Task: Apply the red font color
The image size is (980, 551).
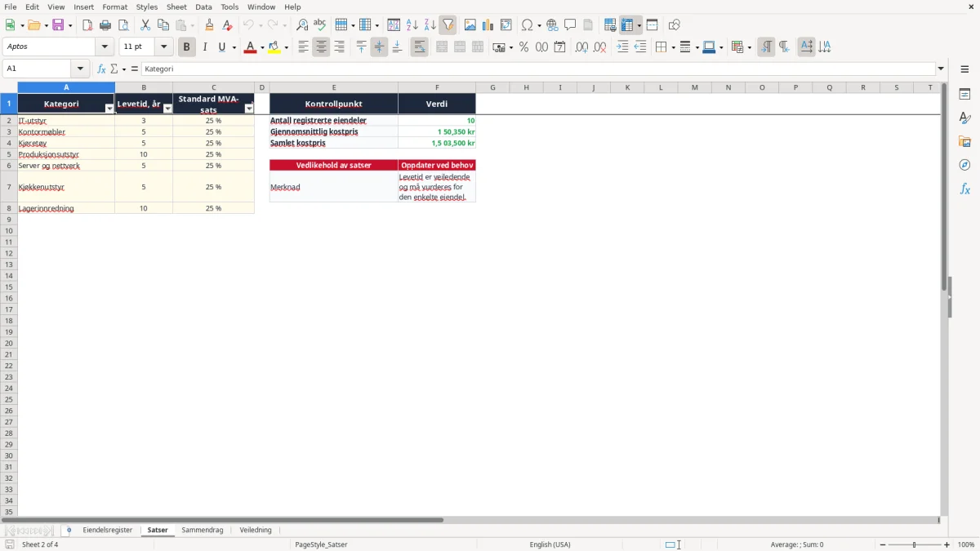Action: tap(249, 47)
